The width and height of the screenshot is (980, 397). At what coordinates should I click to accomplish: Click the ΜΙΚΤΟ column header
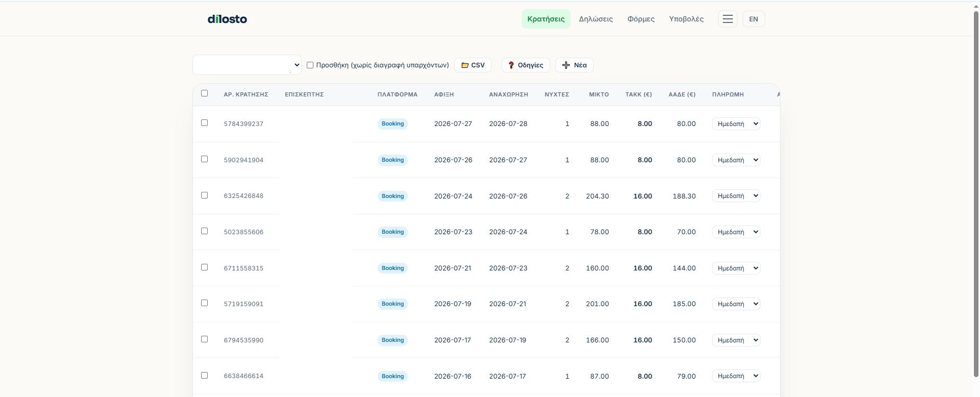(x=599, y=94)
